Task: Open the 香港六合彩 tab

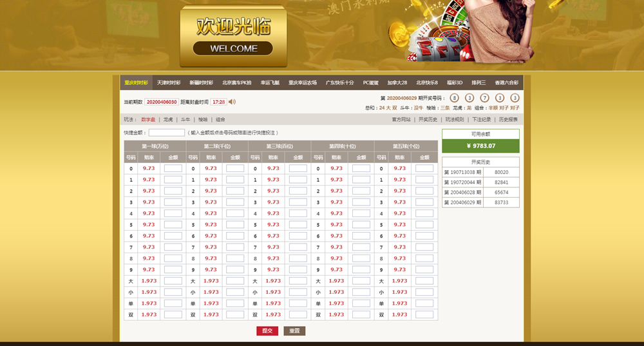Action: pos(507,82)
